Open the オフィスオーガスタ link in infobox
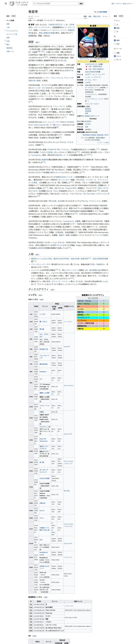This screenshot has height=644, width=138. point(92,104)
